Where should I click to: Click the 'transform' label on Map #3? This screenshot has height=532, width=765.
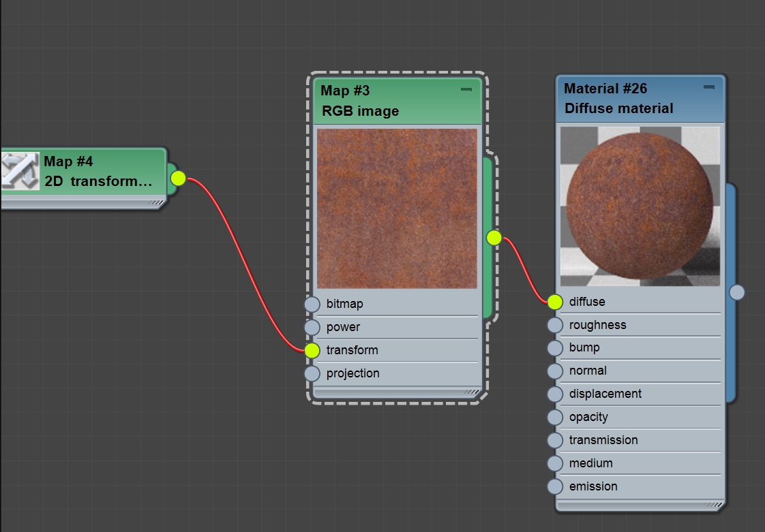click(x=352, y=350)
